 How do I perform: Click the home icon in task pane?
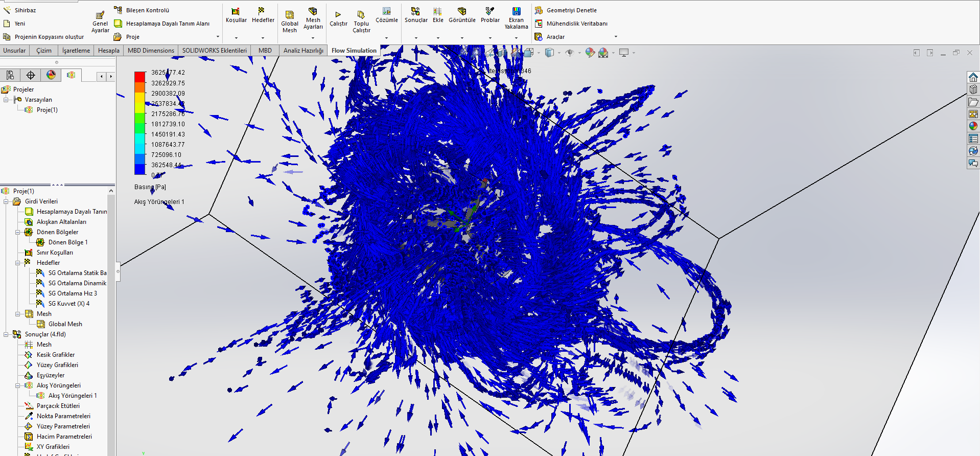(x=973, y=77)
